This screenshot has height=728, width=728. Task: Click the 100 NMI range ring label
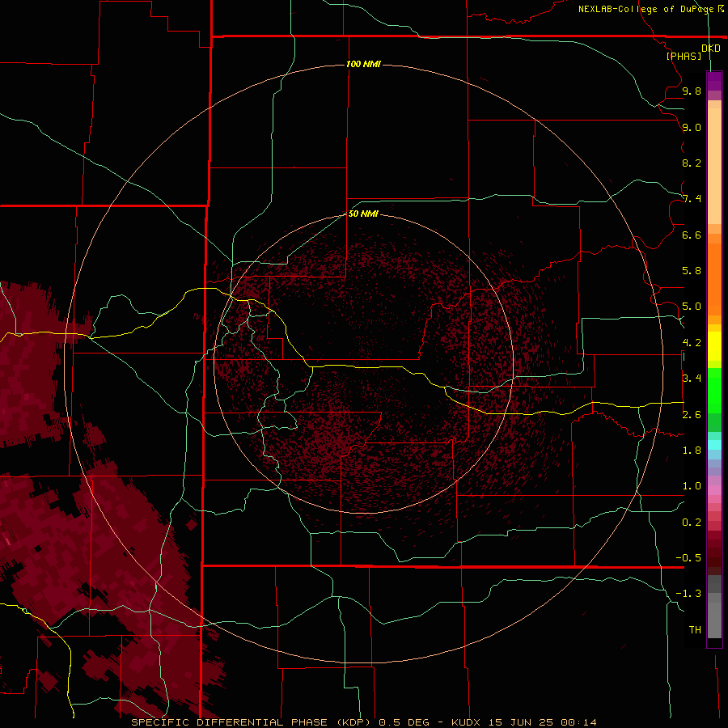point(363,64)
